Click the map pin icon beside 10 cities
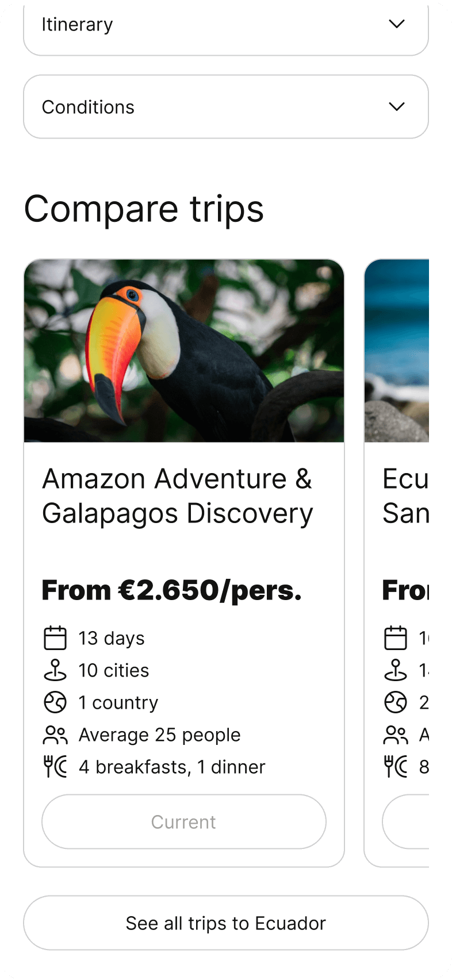Image resolution: width=452 pixels, height=980 pixels. (x=55, y=670)
